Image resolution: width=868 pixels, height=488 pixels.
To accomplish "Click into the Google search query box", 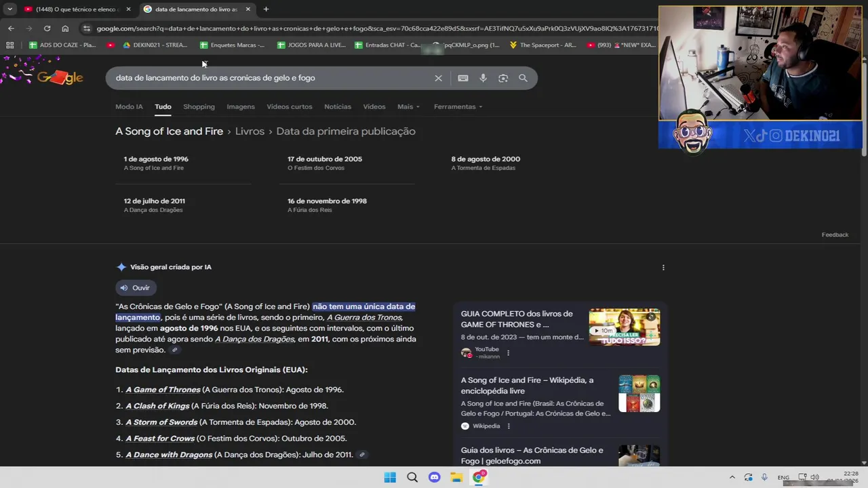I will coord(271,78).
